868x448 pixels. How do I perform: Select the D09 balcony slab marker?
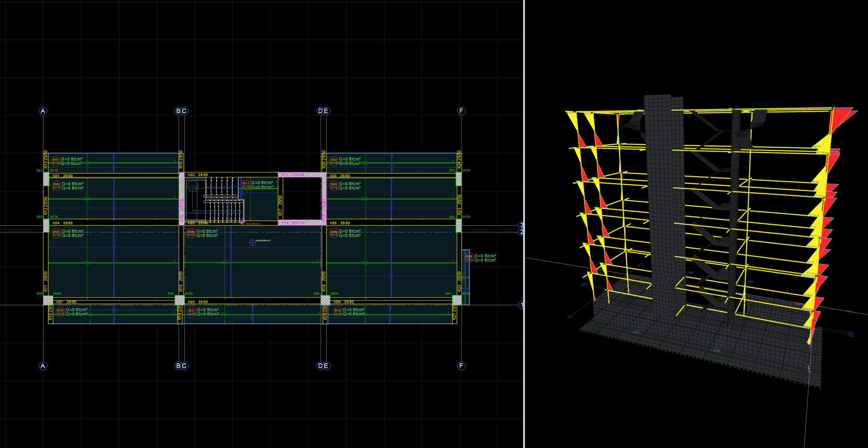tap(469, 258)
